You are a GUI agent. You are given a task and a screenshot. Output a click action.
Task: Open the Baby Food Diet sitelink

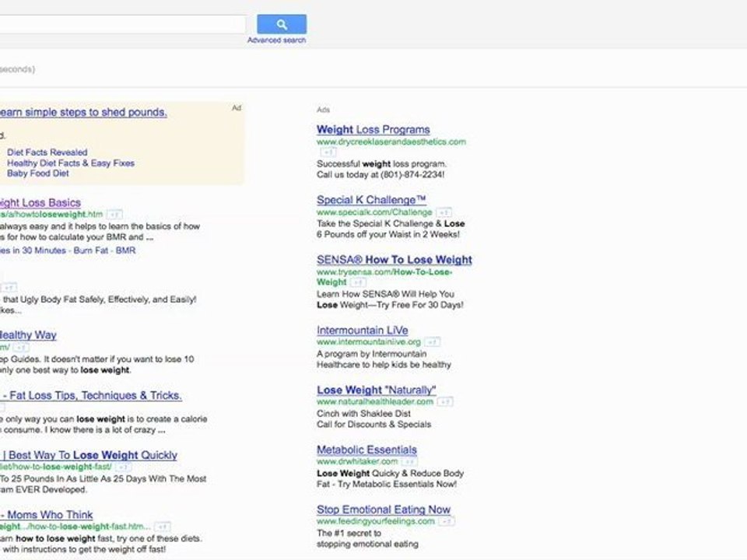(x=38, y=173)
